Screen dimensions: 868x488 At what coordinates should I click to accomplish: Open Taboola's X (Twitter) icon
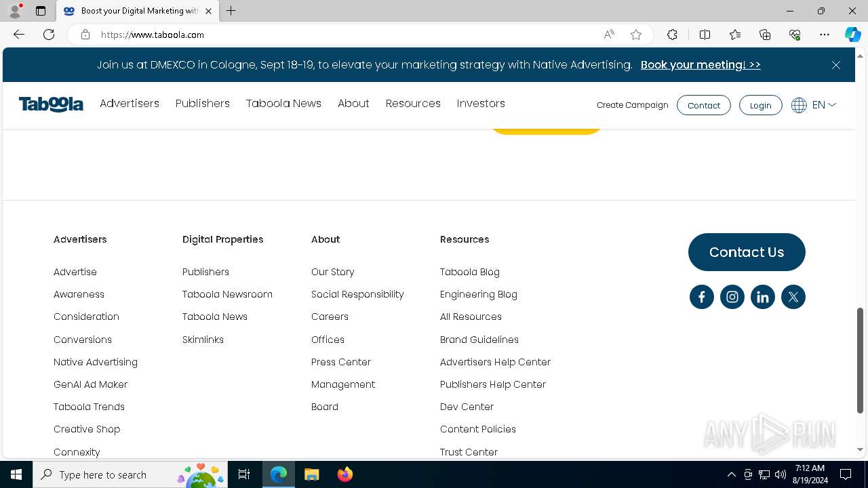tap(793, 297)
